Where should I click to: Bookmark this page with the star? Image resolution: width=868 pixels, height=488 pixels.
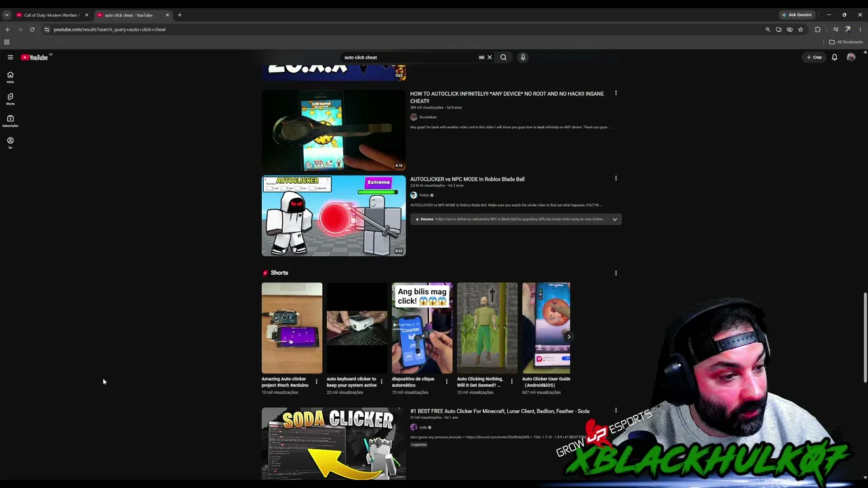click(800, 30)
